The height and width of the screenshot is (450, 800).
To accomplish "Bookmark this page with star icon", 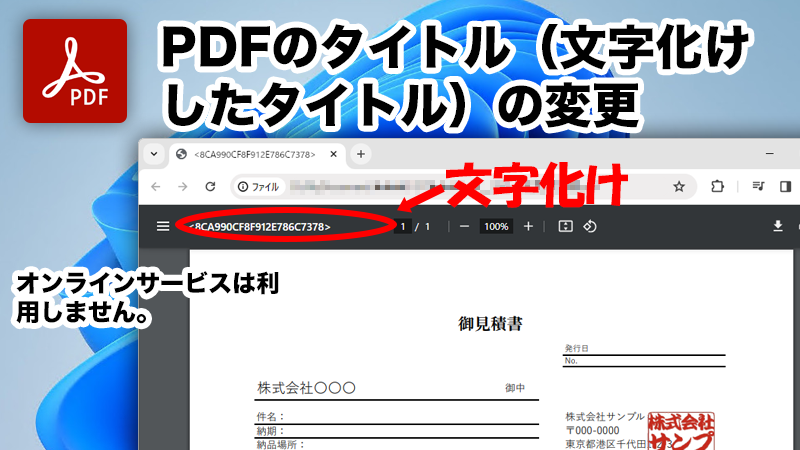I will [679, 186].
